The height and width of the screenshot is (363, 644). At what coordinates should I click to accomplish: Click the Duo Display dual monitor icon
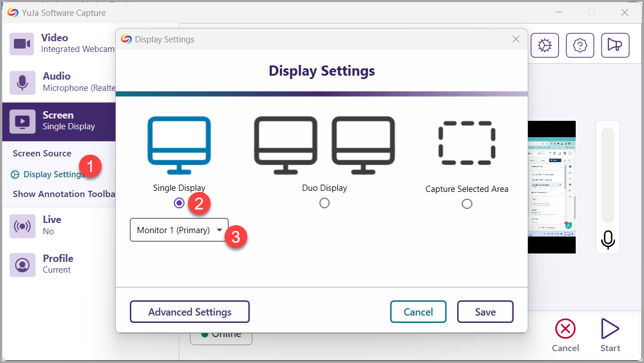coord(325,145)
